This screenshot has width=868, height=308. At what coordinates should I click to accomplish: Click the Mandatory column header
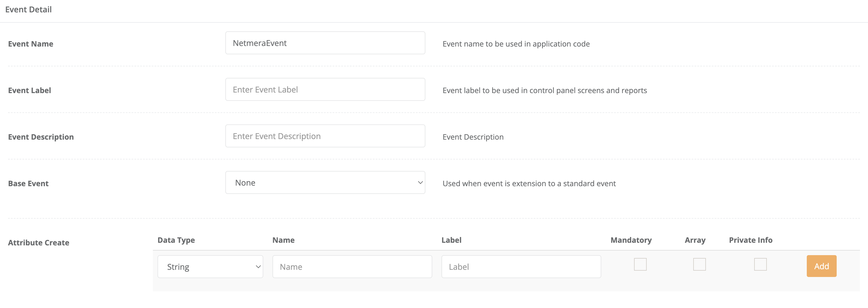631,240
